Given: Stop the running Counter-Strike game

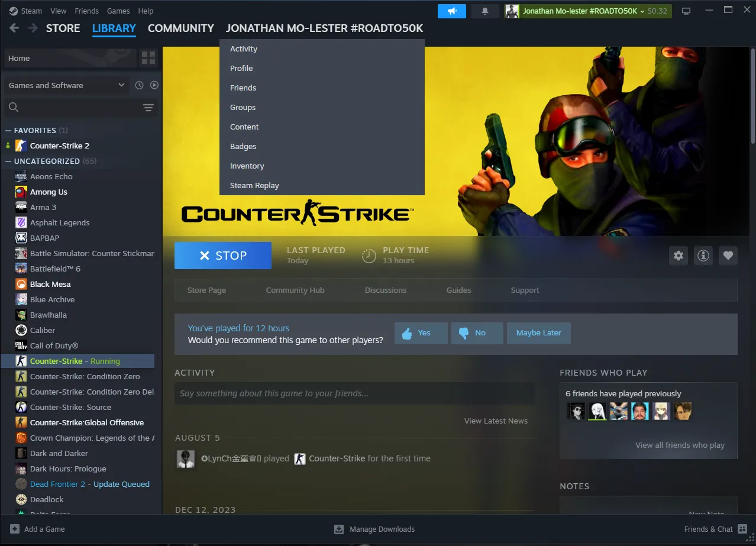Looking at the screenshot, I should pos(223,256).
